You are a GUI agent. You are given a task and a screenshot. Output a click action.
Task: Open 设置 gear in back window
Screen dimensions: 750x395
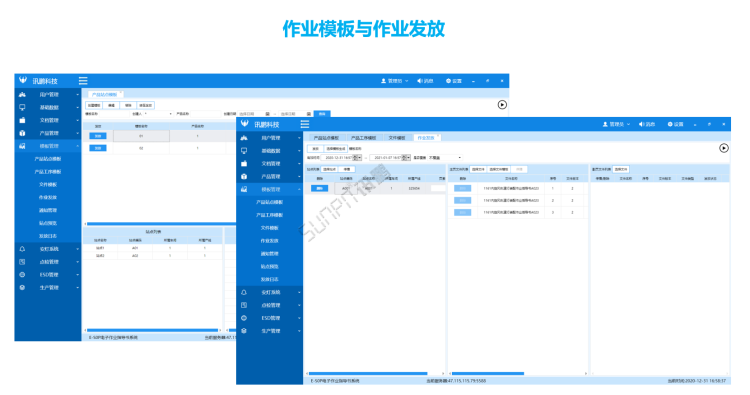(448, 81)
